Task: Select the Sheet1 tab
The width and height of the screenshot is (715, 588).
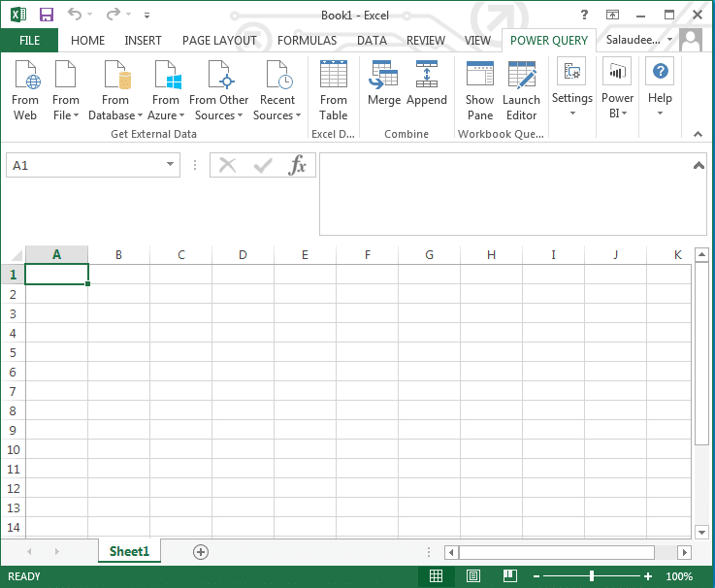Action: point(129,551)
